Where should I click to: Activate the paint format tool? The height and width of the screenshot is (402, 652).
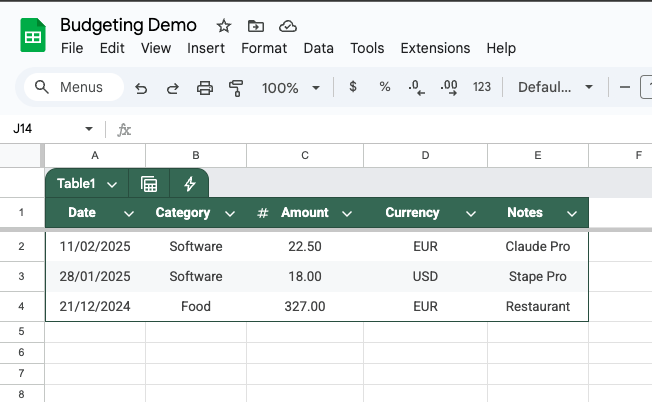click(237, 88)
